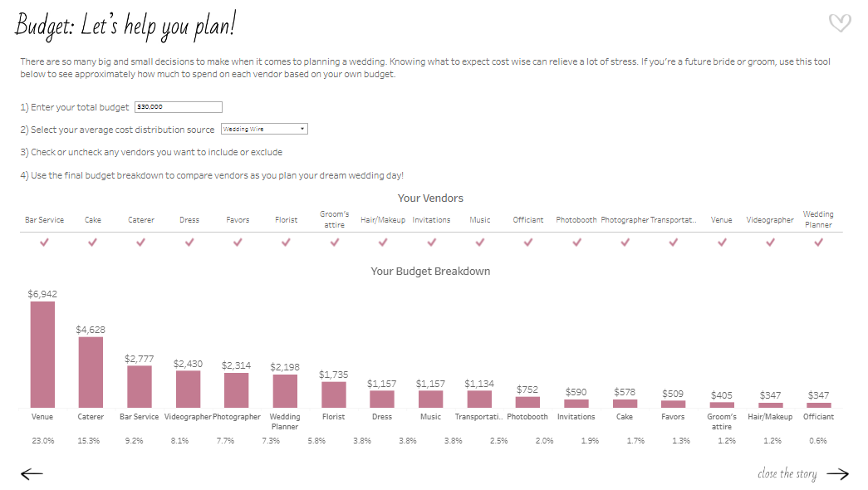Click the total budget input field
Screen dimensions: 868x490
point(179,107)
